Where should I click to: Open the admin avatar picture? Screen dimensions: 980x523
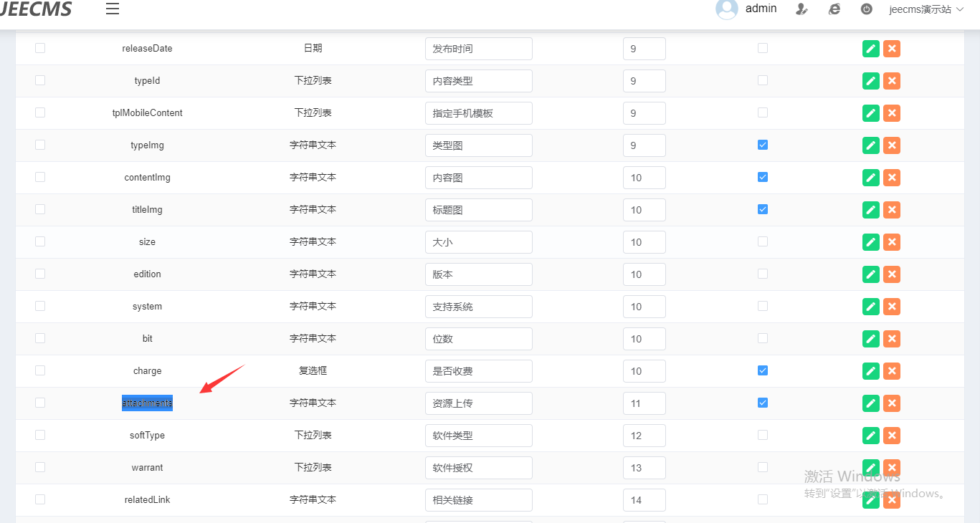tap(727, 9)
